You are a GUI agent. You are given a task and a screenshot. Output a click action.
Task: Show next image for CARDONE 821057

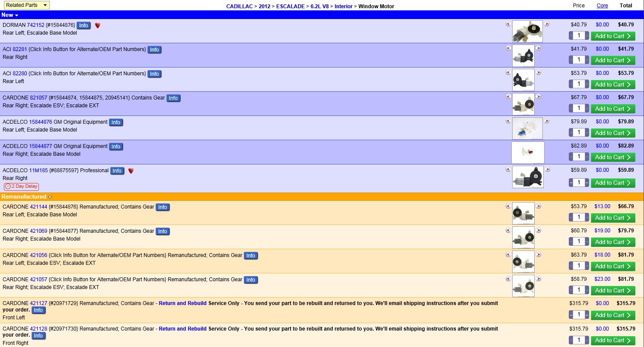(x=539, y=97)
